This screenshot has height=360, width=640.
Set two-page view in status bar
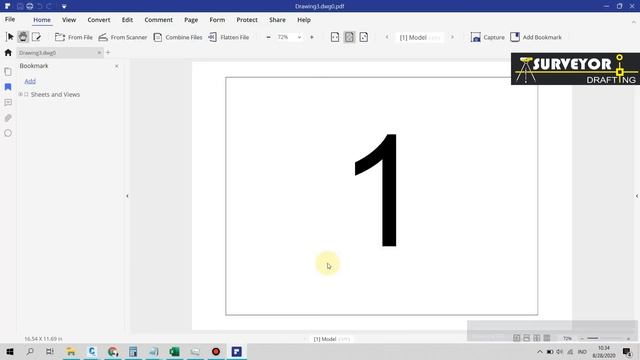(537, 338)
